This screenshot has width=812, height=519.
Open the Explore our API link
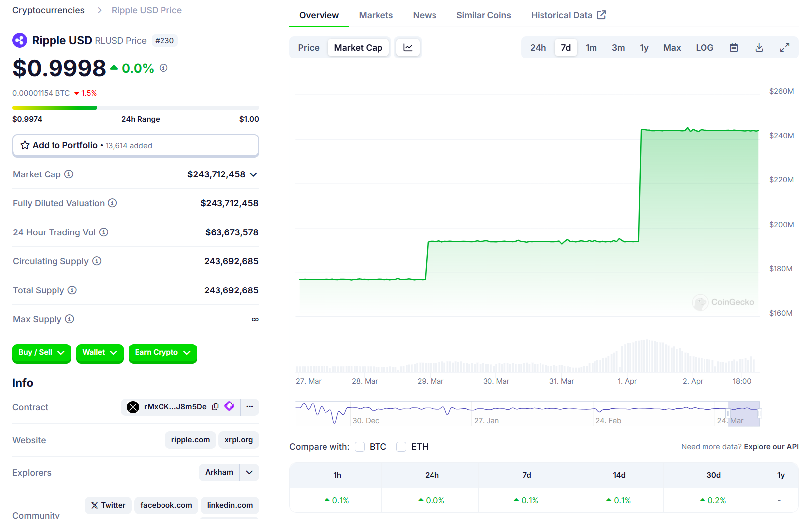point(771,447)
